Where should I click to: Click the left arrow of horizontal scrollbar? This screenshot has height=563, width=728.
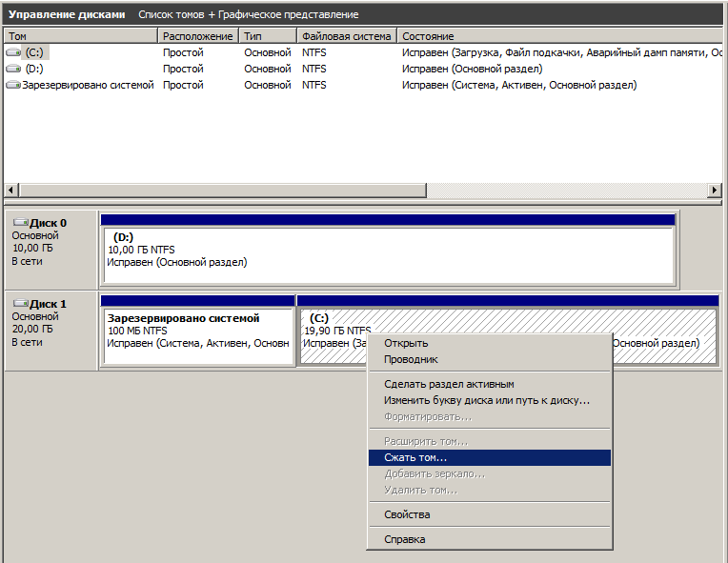pos(10,191)
